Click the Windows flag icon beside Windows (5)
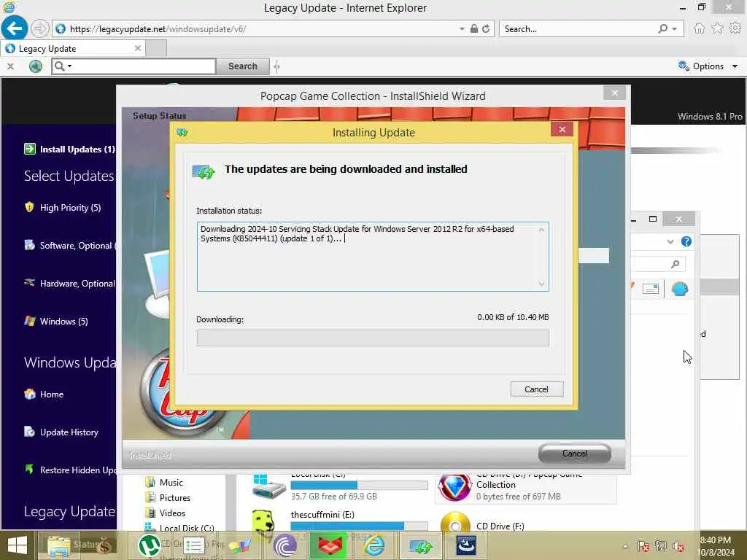The height and width of the screenshot is (560, 747). (x=29, y=321)
